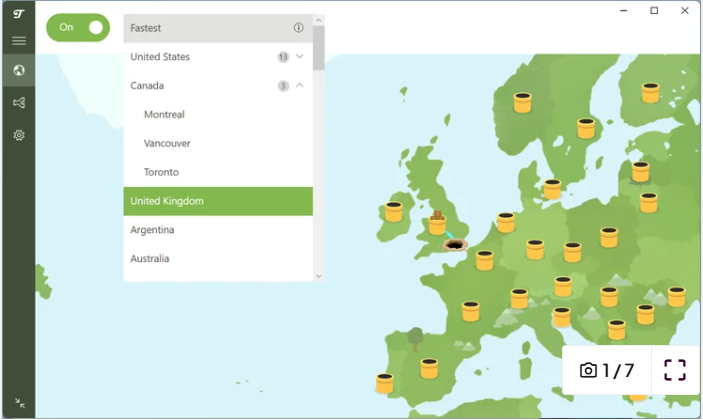Click the tunnel barrel over Czech Republic
The width and height of the screenshot is (703, 420).
(573, 252)
